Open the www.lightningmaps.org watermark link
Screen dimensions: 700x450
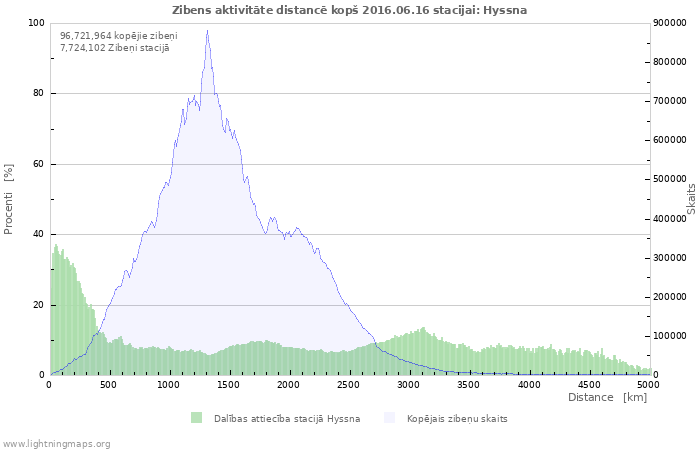[57, 443]
